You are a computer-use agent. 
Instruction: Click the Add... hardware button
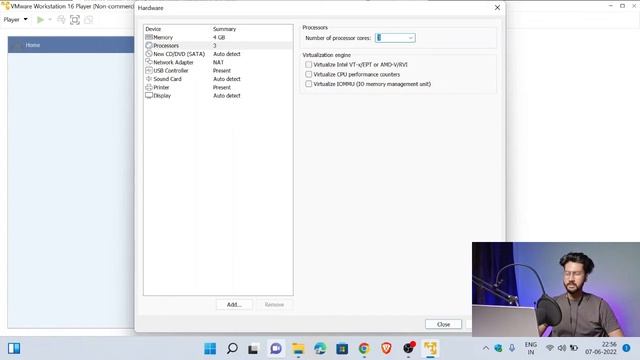[234, 304]
